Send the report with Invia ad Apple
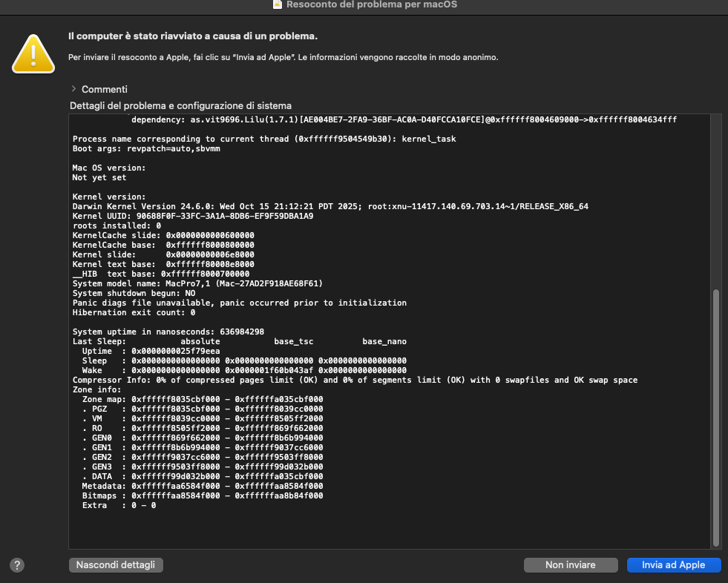 coord(674,565)
